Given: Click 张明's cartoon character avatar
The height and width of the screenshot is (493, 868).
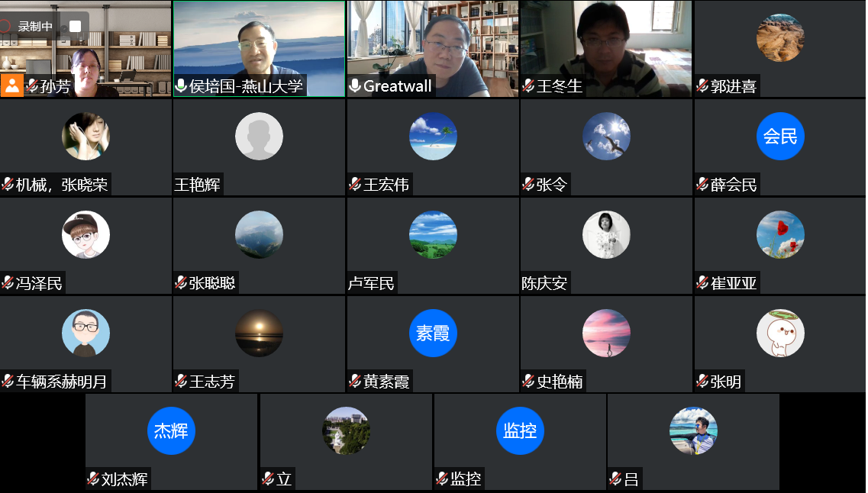Looking at the screenshot, I should [780, 333].
